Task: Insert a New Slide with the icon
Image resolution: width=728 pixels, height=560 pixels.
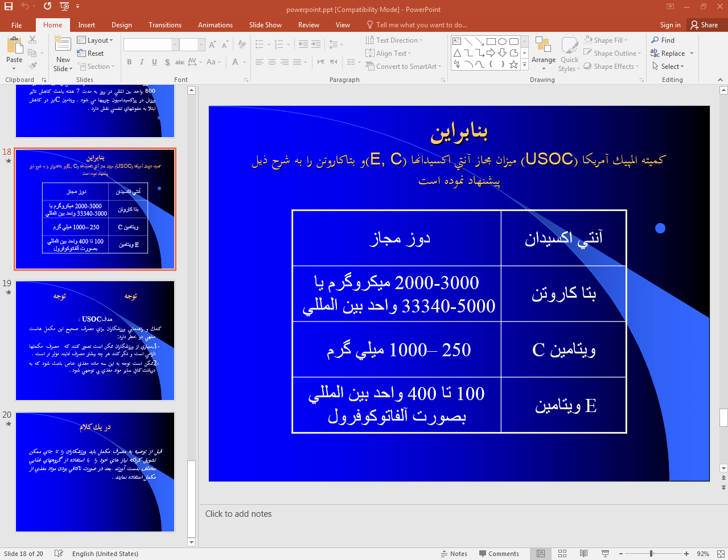Action: 63,45
